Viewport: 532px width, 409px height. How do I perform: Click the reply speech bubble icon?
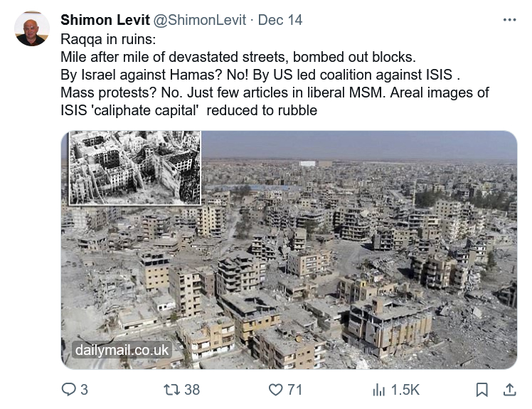pos(69,389)
